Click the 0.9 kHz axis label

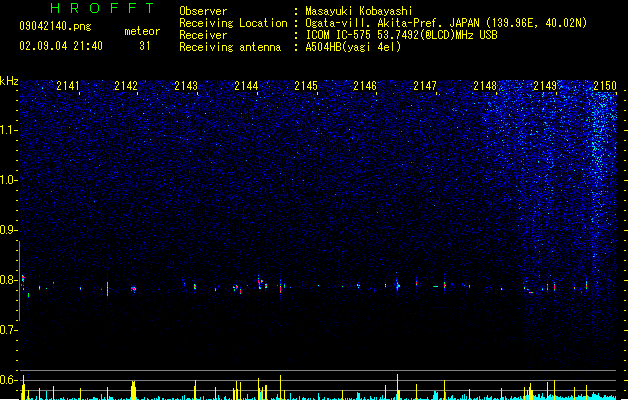[9, 230]
